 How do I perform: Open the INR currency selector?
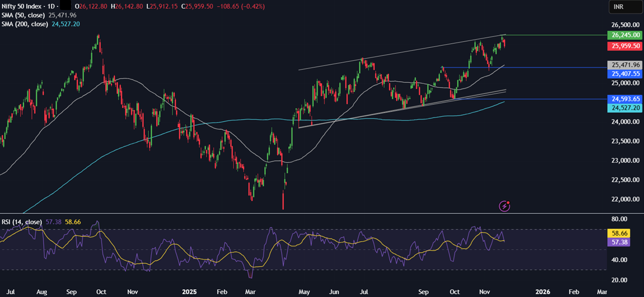click(x=619, y=7)
